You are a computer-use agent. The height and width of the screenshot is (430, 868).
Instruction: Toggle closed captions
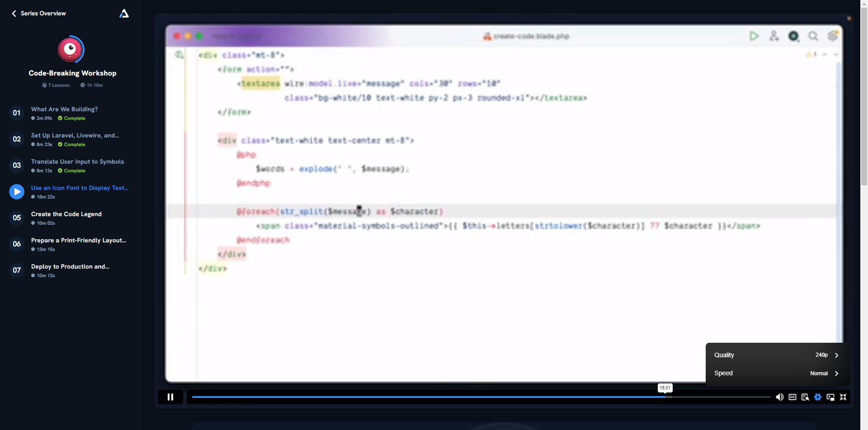(793, 397)
